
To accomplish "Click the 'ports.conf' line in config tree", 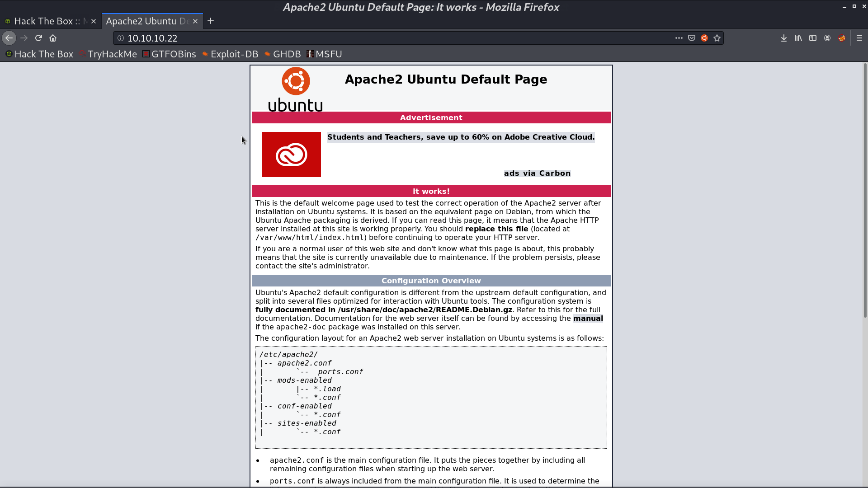I will [340, 372].
